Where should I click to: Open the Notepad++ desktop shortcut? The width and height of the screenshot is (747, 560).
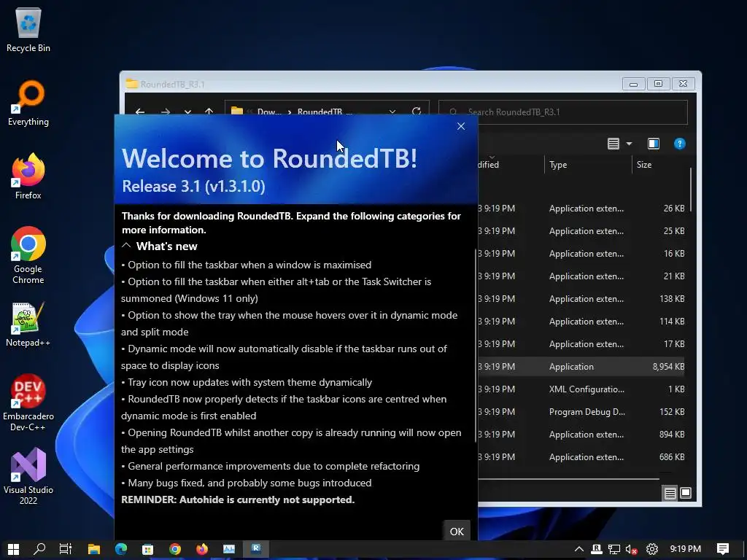click(x=28, y=324)
